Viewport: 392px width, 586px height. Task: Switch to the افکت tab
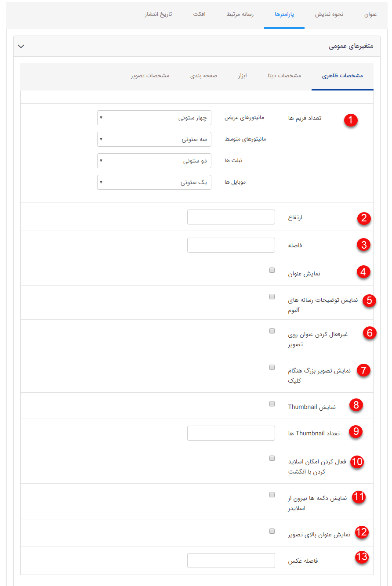200,14
